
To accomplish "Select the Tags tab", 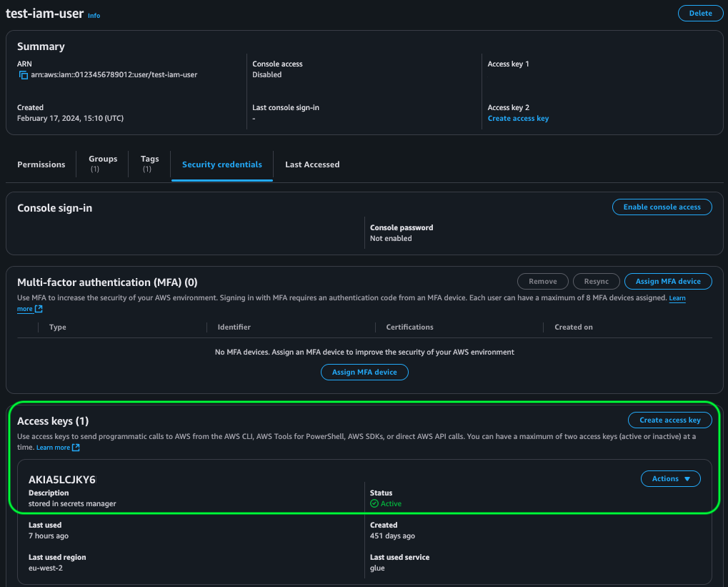I will (x=149, y=164).
